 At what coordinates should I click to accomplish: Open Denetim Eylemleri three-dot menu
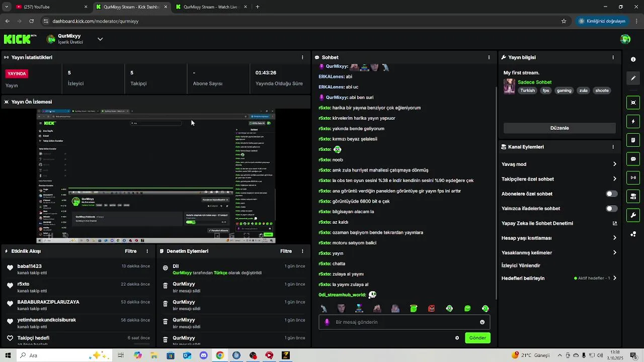302,251
